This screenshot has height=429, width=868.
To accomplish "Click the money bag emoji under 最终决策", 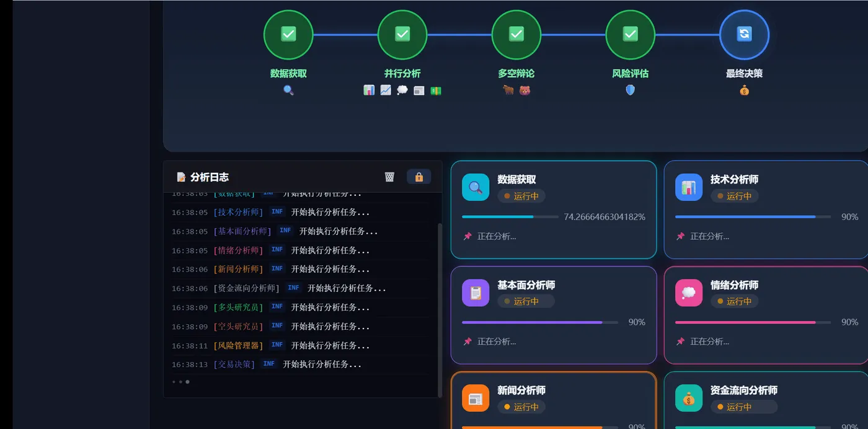I will (x=745, y=90).
